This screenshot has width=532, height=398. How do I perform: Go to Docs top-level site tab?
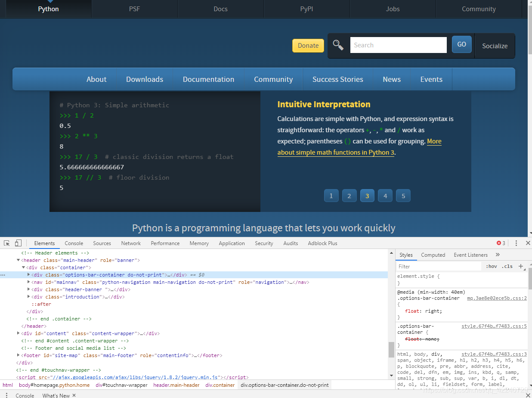[221, 9]
